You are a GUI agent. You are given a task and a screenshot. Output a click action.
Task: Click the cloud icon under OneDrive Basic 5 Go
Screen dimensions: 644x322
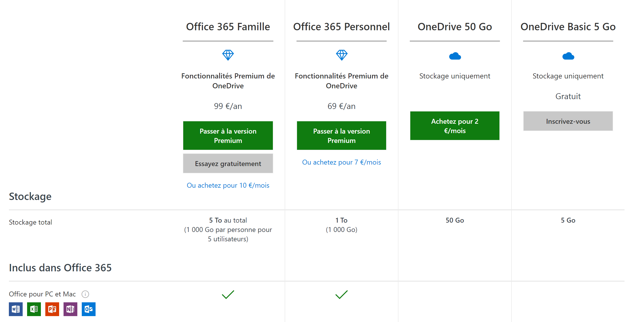tap(568, 56)
